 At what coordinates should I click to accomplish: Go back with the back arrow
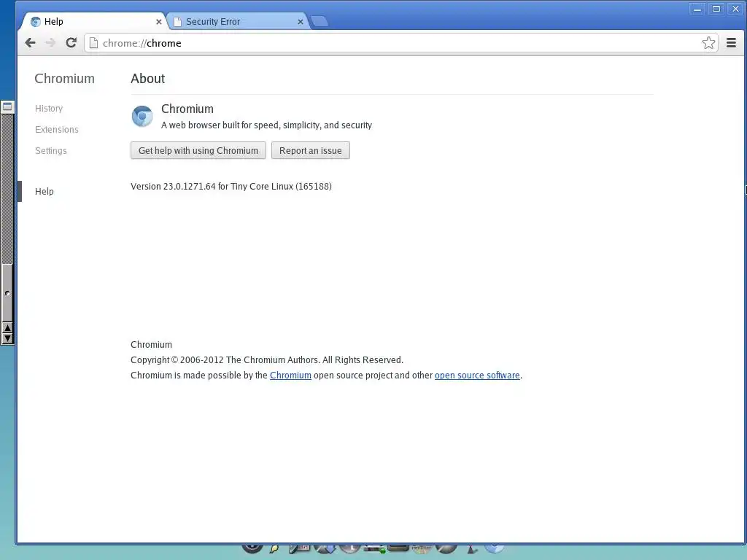[x=30, y=43]
